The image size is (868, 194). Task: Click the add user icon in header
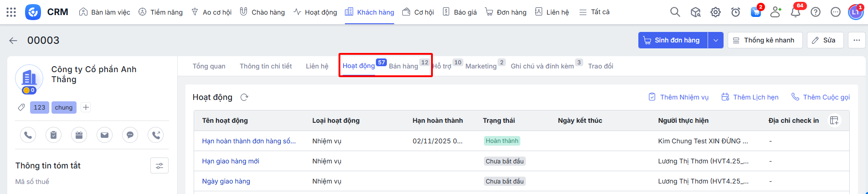point(776,12)
